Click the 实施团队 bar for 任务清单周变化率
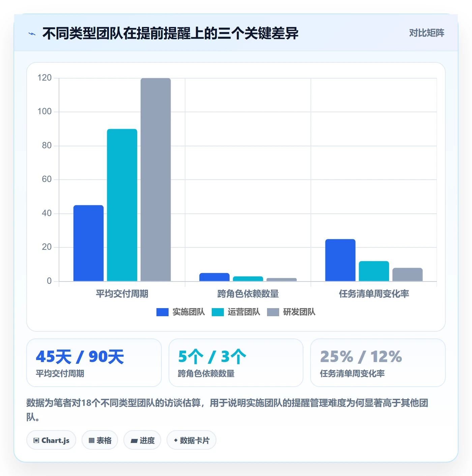The width and height of the screenshot is (472, 476). click(x=340, y=260)
